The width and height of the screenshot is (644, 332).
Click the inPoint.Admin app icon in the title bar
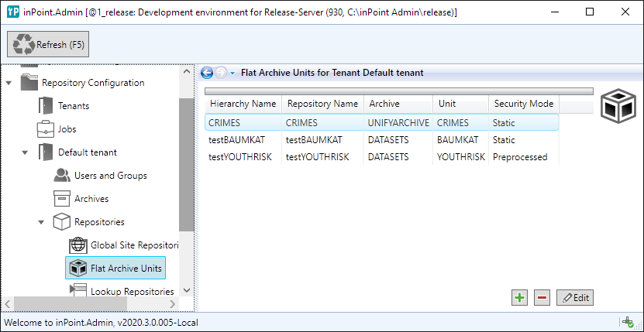click(13, 12)
